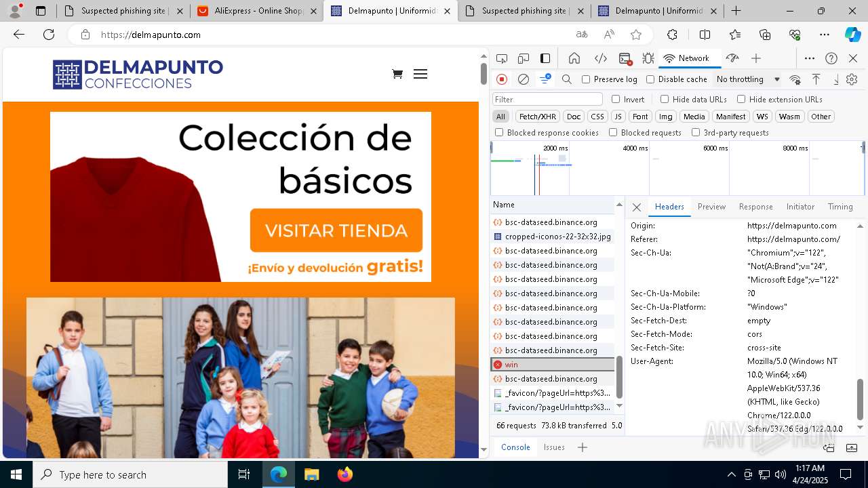The width and height of the screenshot is (868, 488).
Task: Open the Console panel icon with error badge
Action: tap(625, 58)
